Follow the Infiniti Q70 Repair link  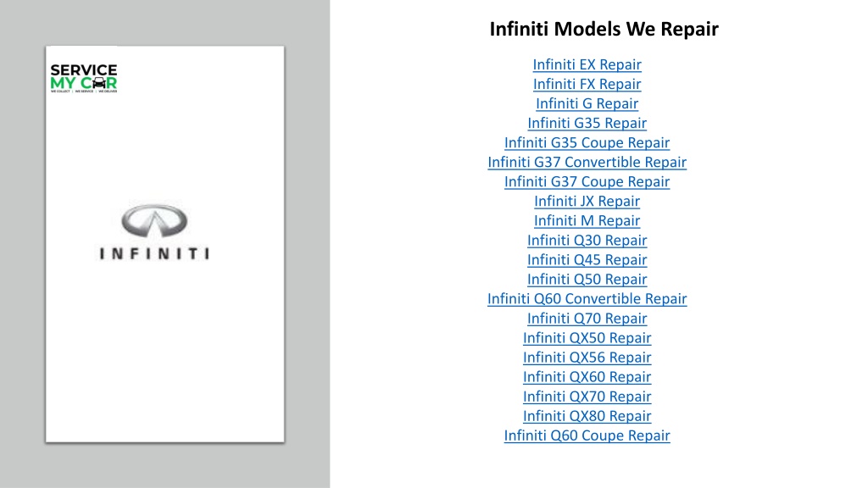(x=587, y=319)
